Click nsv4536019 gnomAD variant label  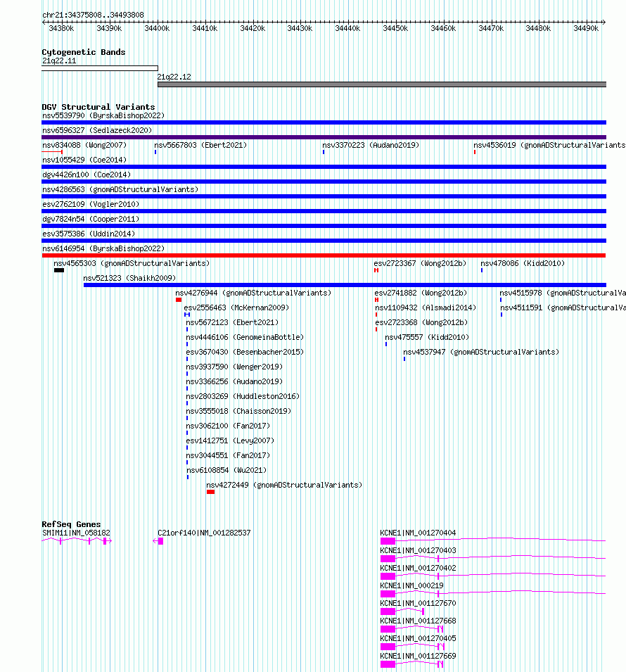[550, 145]
